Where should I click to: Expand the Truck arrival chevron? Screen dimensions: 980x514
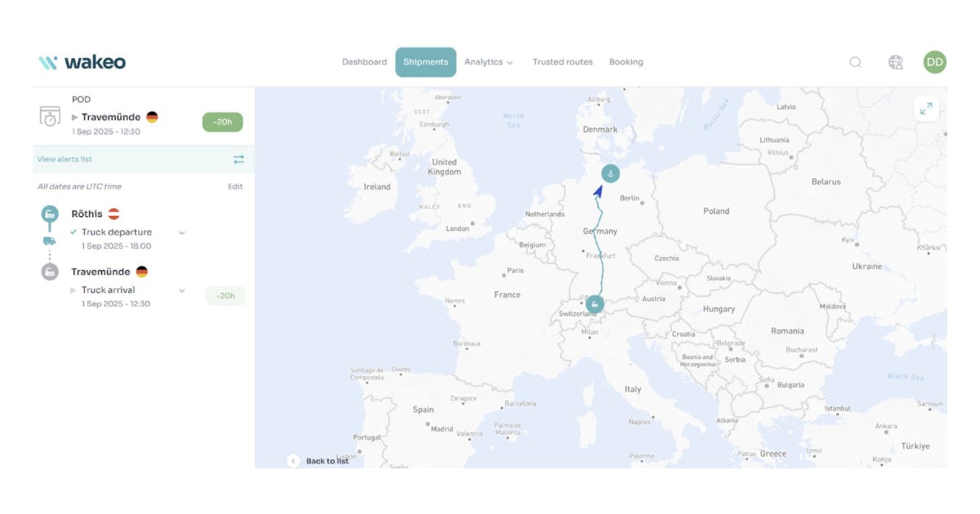coord(182,290)
